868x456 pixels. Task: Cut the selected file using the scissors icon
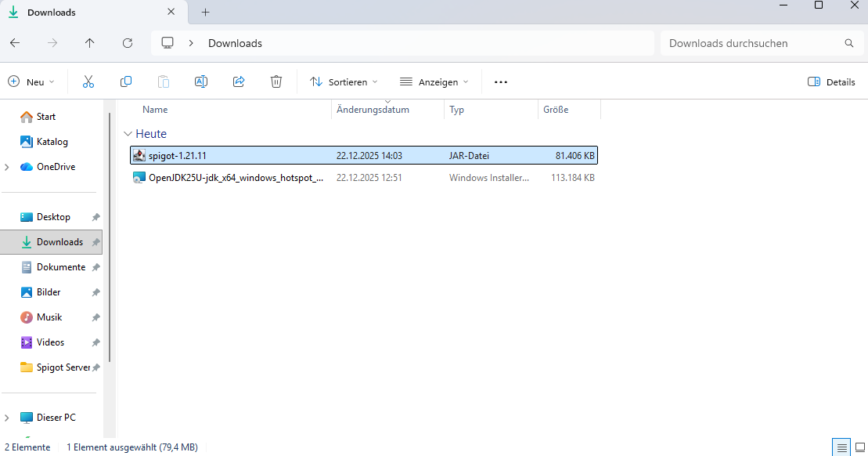tap(88, 81)
